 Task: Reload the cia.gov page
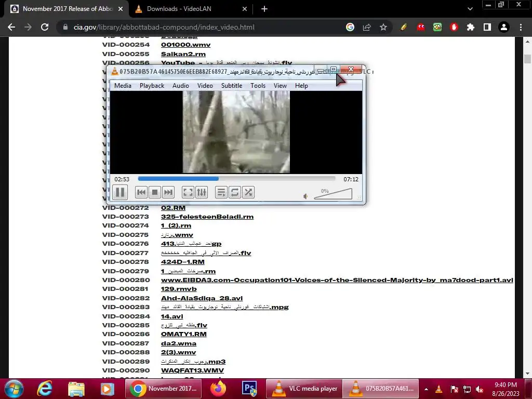click(x=45, y=27)
